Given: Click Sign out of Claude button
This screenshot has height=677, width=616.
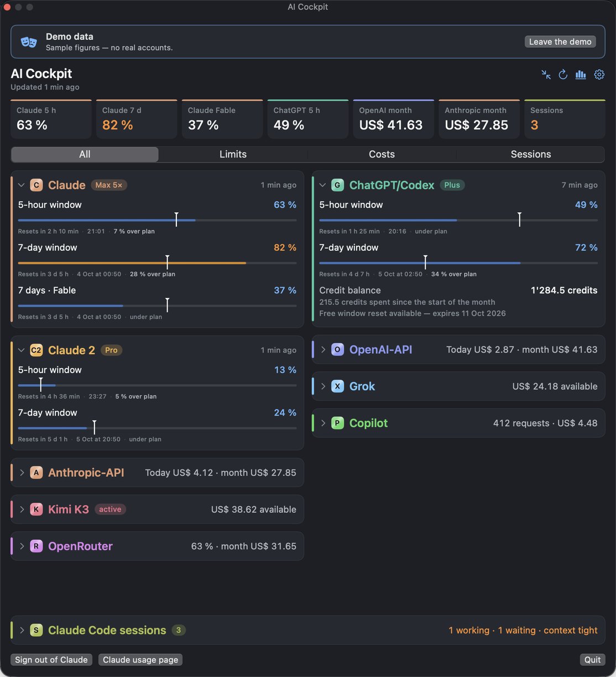Looking at the screenshot, I should [51, 660].
